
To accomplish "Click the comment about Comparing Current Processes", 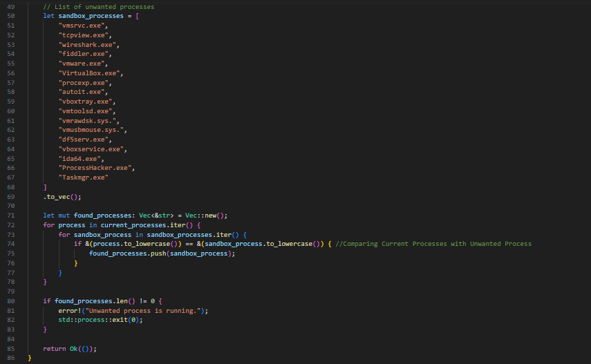I will [433, 244].
